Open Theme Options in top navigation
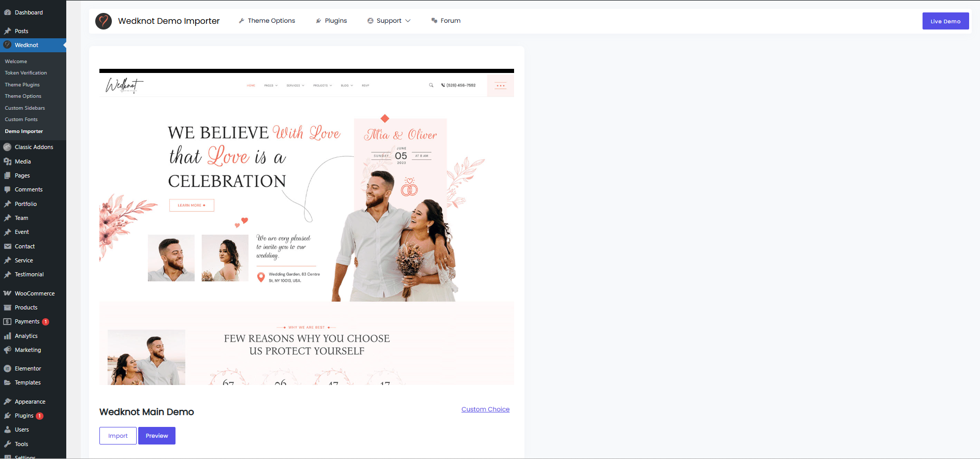 point(267,21)
